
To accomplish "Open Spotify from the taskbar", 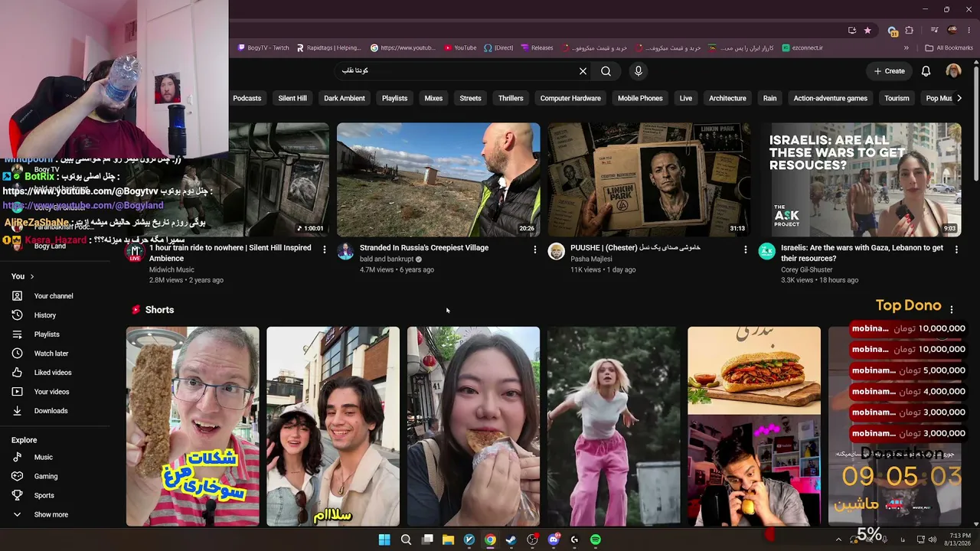I will pos(596,540).
